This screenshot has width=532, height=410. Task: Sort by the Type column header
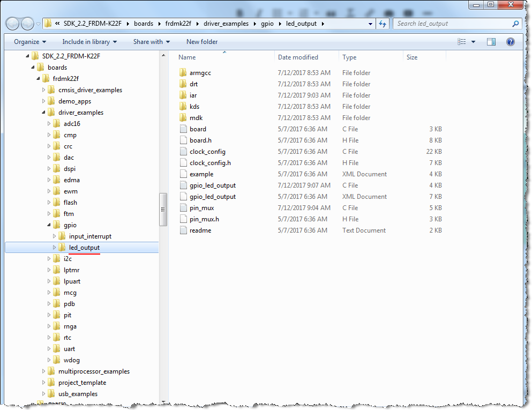349,57
